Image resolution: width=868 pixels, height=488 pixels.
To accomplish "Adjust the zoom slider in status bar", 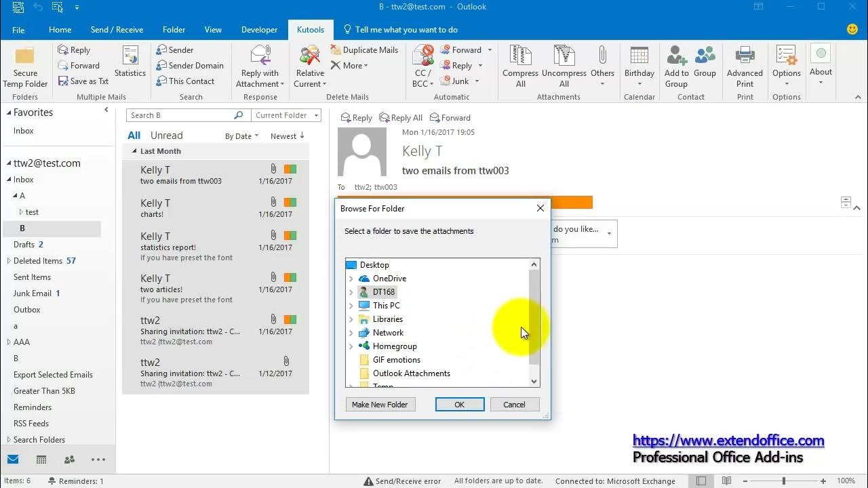I will click(783, 481).
